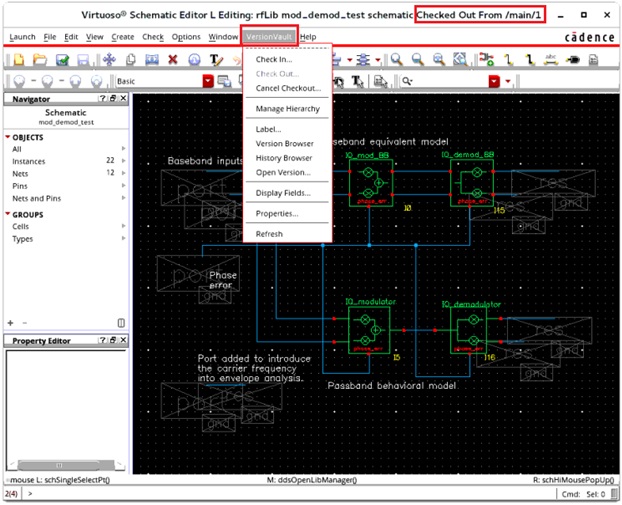
Task: Click the plus button at Navigator bottom
Action: coord(10,323)
